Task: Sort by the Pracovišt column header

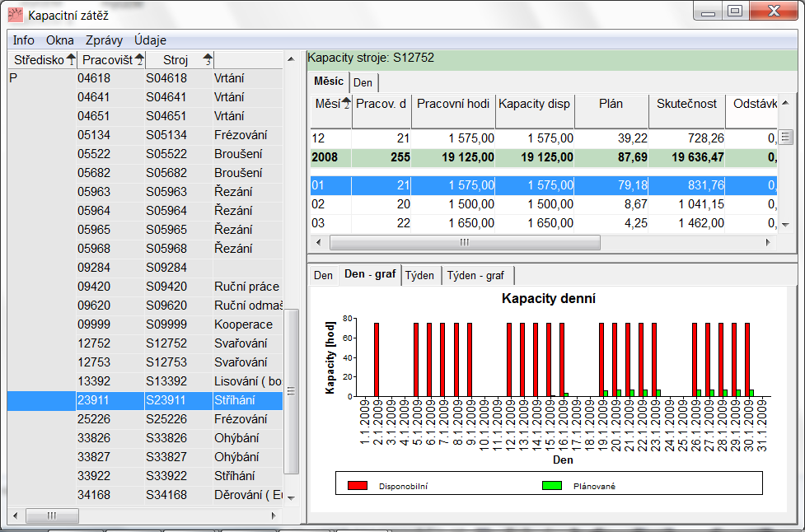Action: (111, 60)
